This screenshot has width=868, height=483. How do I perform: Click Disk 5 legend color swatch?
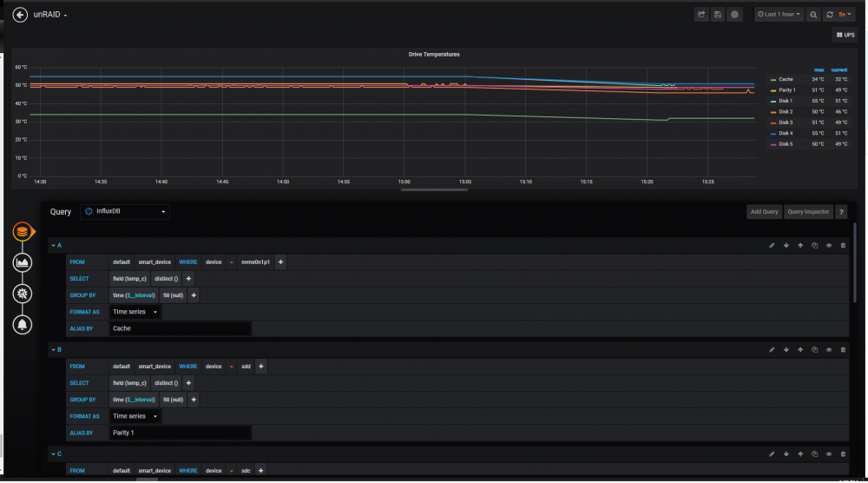pos(773,144)
